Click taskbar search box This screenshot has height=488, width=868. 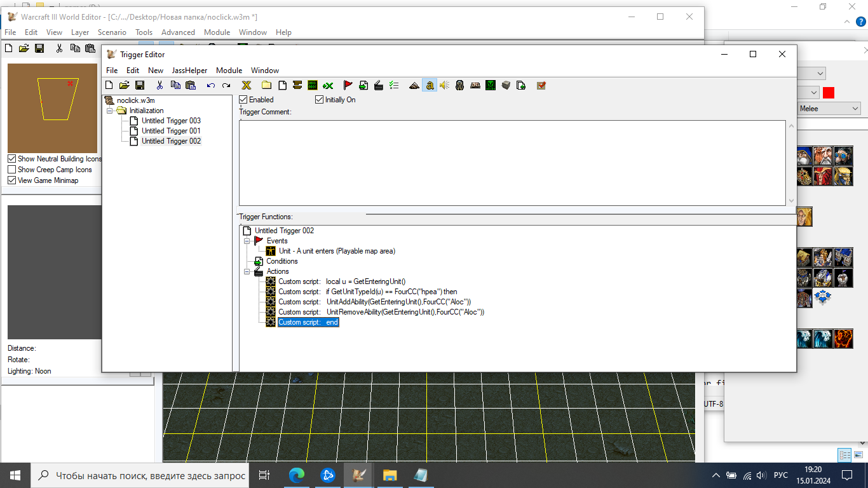point(141,475)
